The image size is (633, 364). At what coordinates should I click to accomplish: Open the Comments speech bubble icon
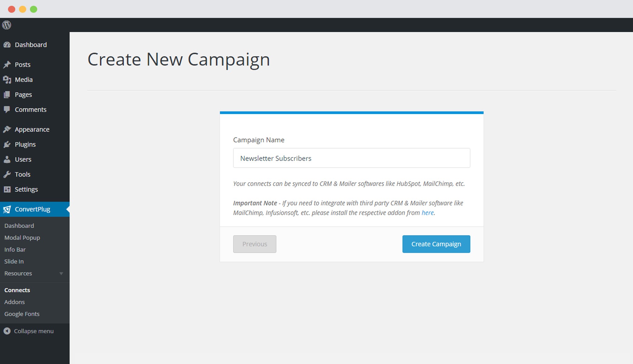pyautogui.click(x=7, y=110)
